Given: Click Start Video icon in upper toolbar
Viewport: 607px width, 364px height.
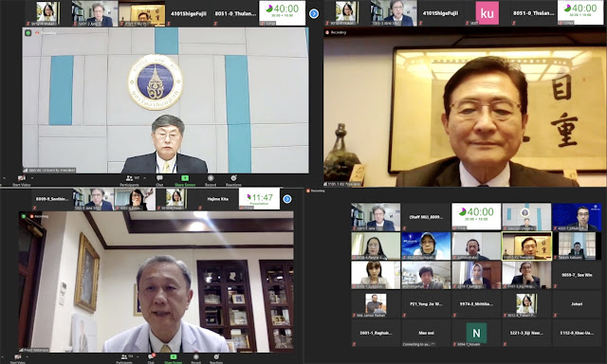Looking at the screenshot, I should pyautogui.click(x=21, y=178).
